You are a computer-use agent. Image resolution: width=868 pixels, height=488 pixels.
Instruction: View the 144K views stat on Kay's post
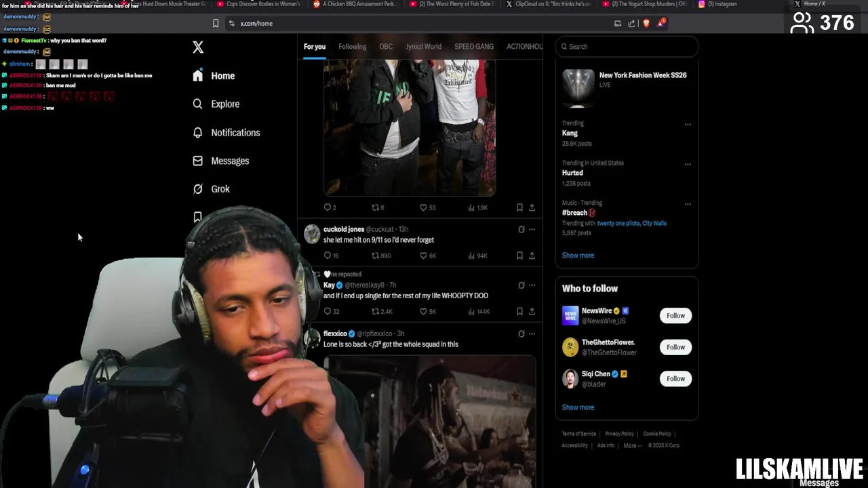[479, 311]
